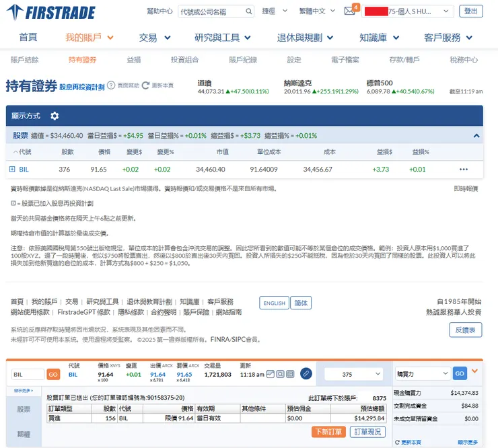Open the account selector dropdown
Viewport: 498px width, 448px height.
(408, 11)
